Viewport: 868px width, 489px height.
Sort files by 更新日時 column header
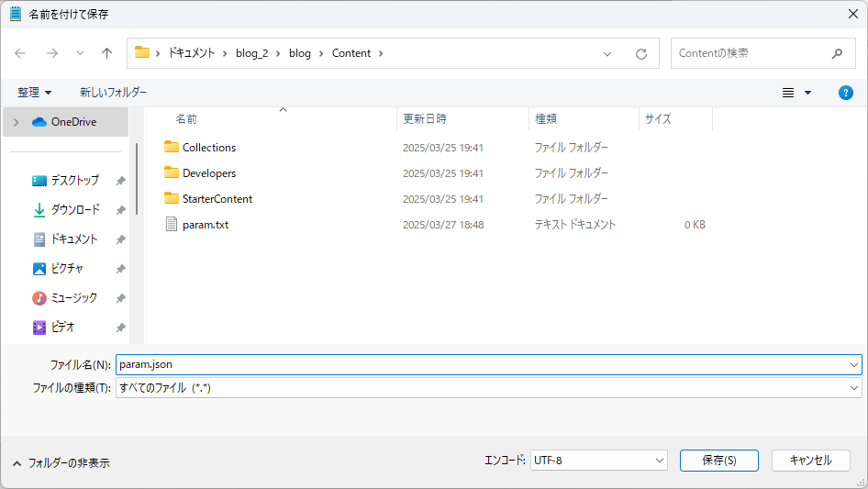pos(425,119)
